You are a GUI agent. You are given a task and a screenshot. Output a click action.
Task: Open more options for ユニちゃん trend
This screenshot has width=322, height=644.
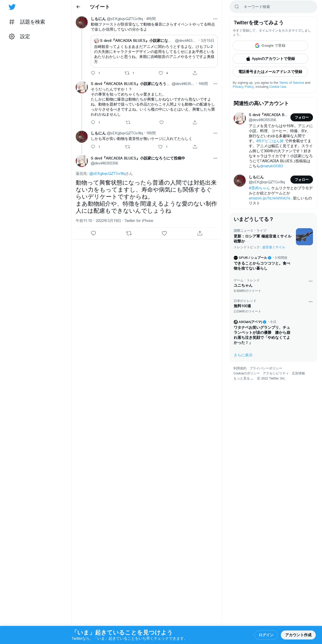click(310, 281)
